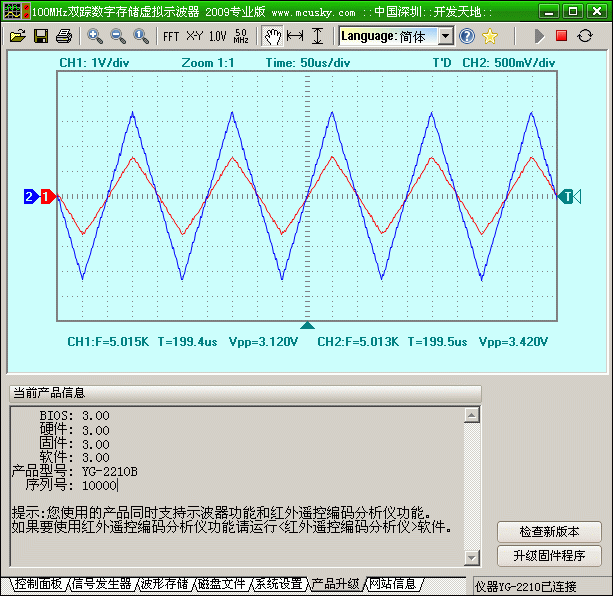Zoom in with the plus magnifier
This screenshot has width=613, height=596.
click(95, 36)
